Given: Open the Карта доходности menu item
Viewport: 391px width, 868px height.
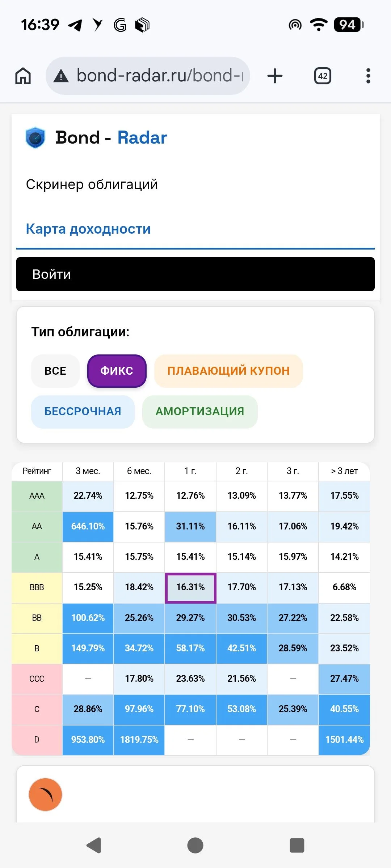Looking at the screenshot, I should (x=88, y=229).
